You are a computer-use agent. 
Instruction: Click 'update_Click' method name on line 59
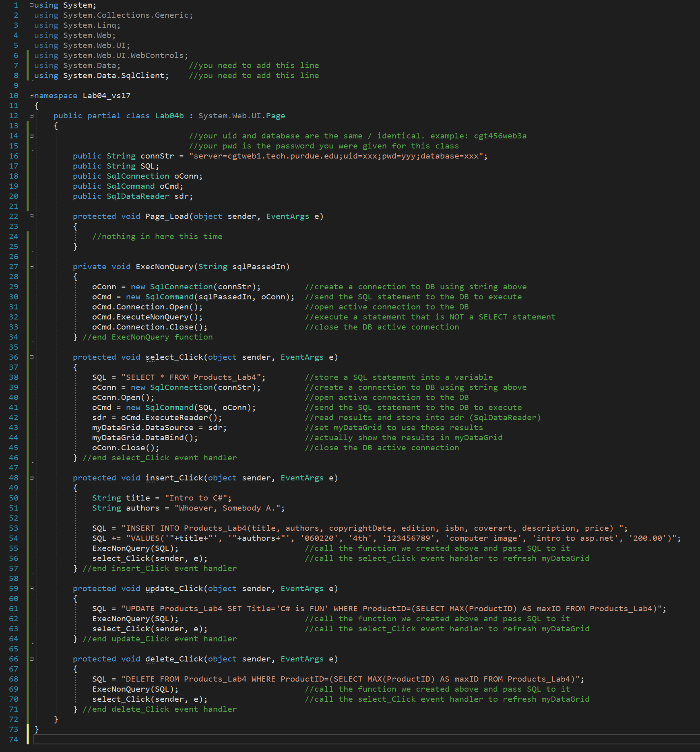[174, 589]
